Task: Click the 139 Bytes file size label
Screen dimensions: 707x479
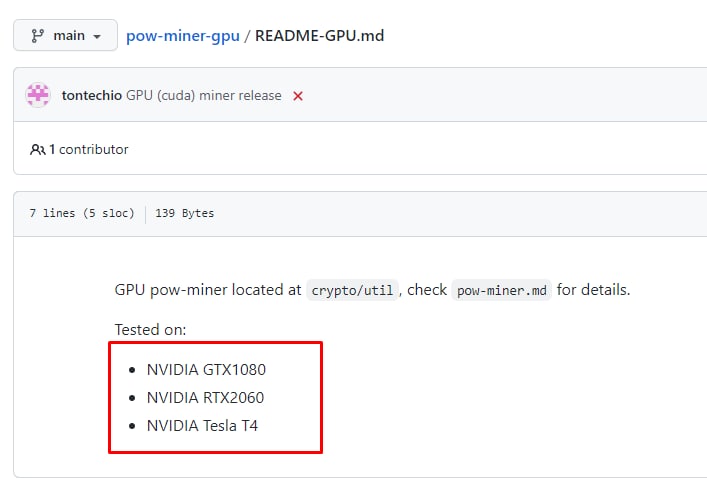Action: 184,213
